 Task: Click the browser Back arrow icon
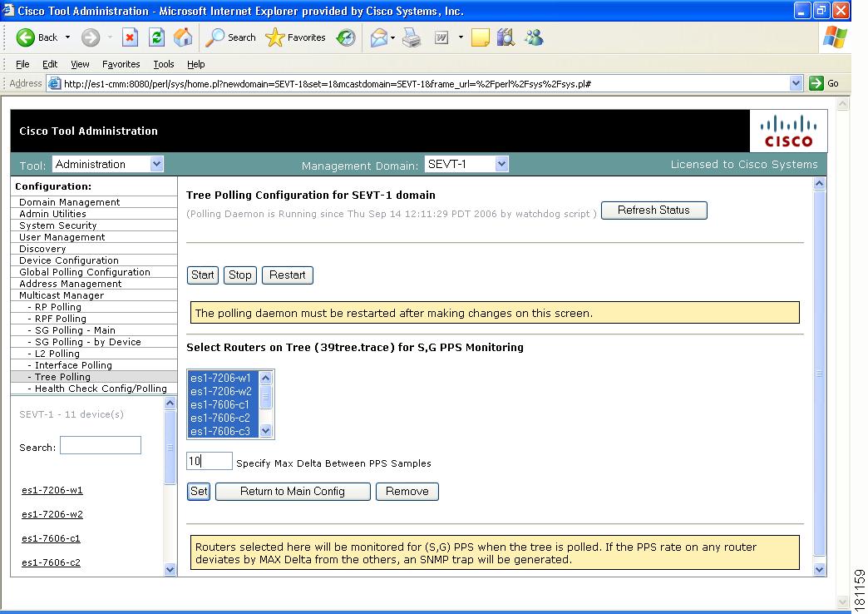(x=26, y=37)
